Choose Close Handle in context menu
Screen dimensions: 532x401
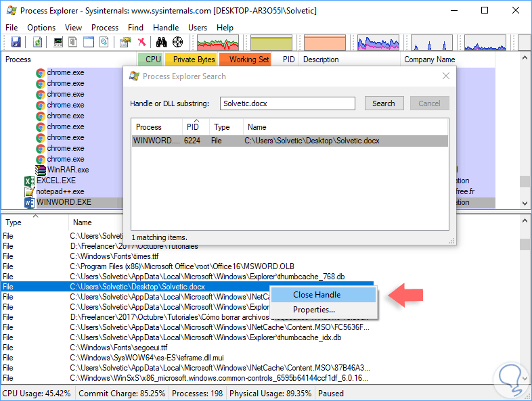324,295
